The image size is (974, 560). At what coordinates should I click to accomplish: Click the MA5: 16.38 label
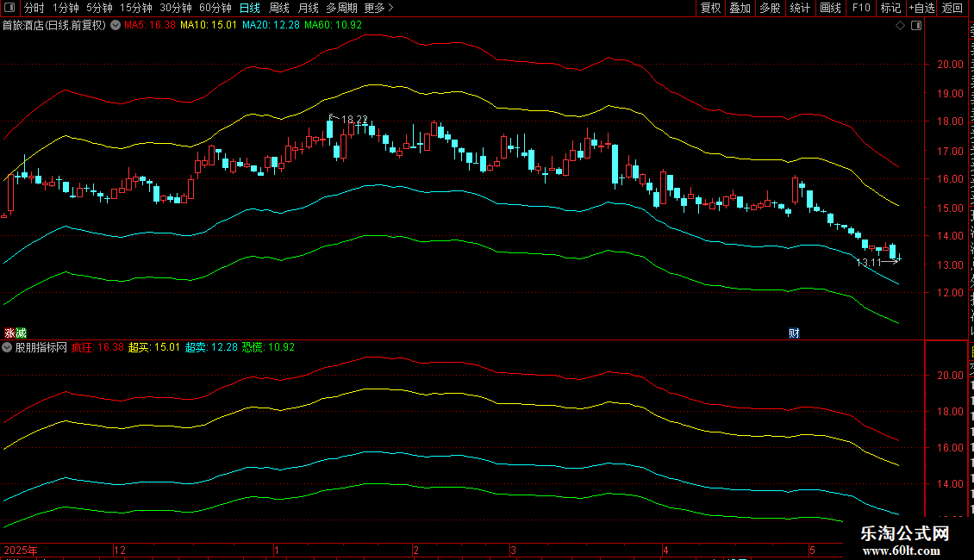click(x=150, y=25)
